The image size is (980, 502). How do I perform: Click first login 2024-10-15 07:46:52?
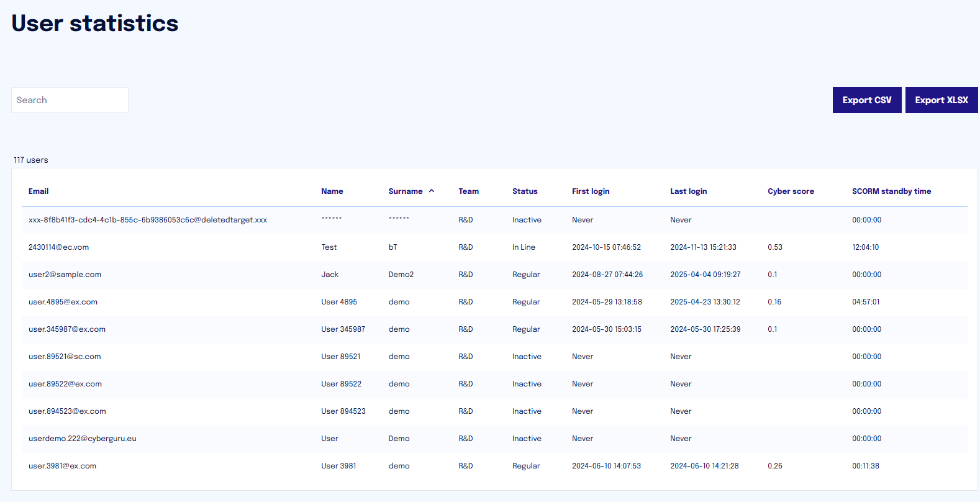tap(607, 247)
